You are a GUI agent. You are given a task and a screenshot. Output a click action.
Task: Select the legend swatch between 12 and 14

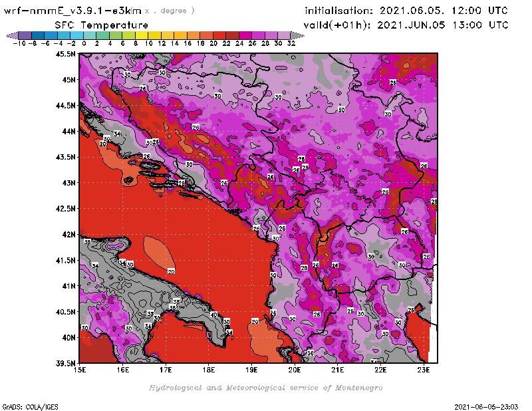pos(168,35)
